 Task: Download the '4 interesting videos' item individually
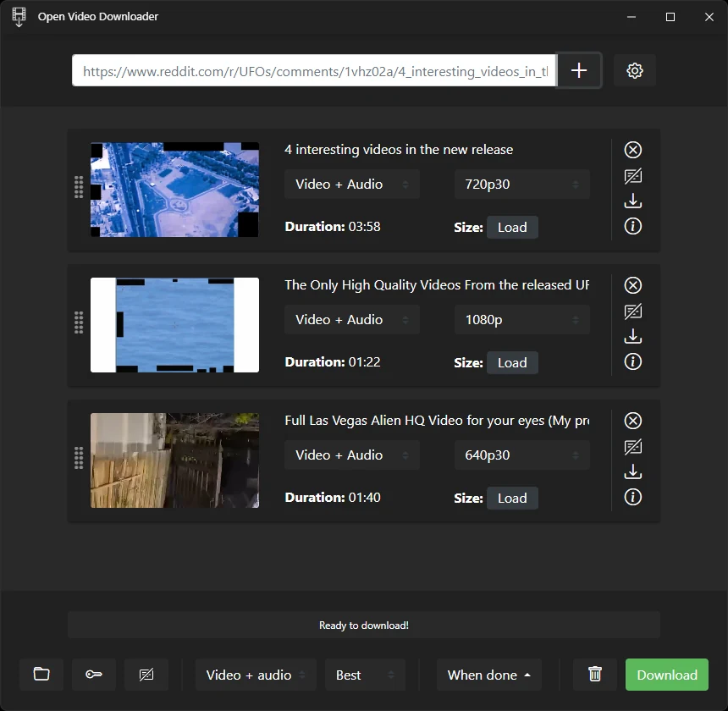pyautogui.click(x=633, y=201)
